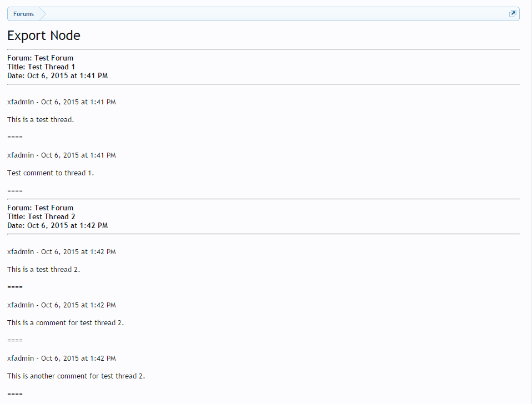Go to the Forums breadcrumb link
This screenshot has width=532, height=404.
coord(23,14)
